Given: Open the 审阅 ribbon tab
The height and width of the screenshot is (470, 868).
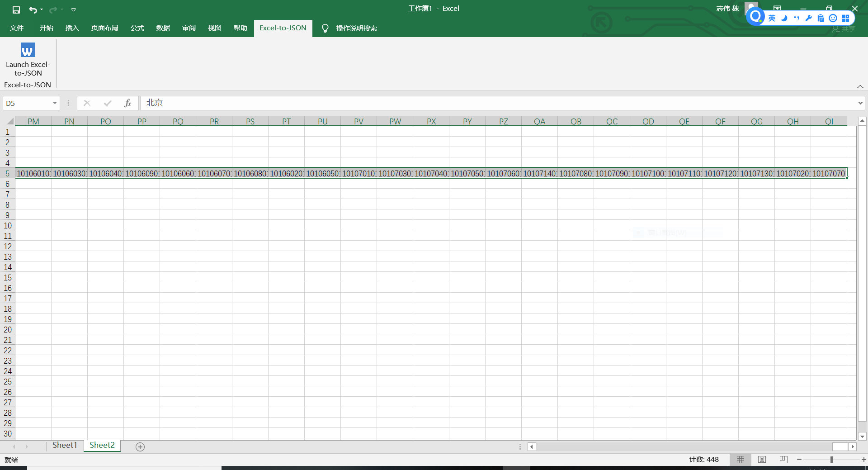Looking at the screenshot, I should (189, 28).
